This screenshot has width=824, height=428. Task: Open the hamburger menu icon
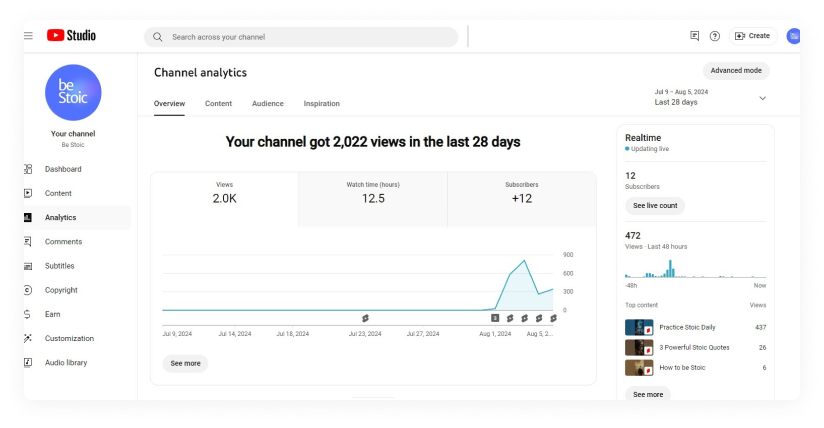tap(29, 36)
